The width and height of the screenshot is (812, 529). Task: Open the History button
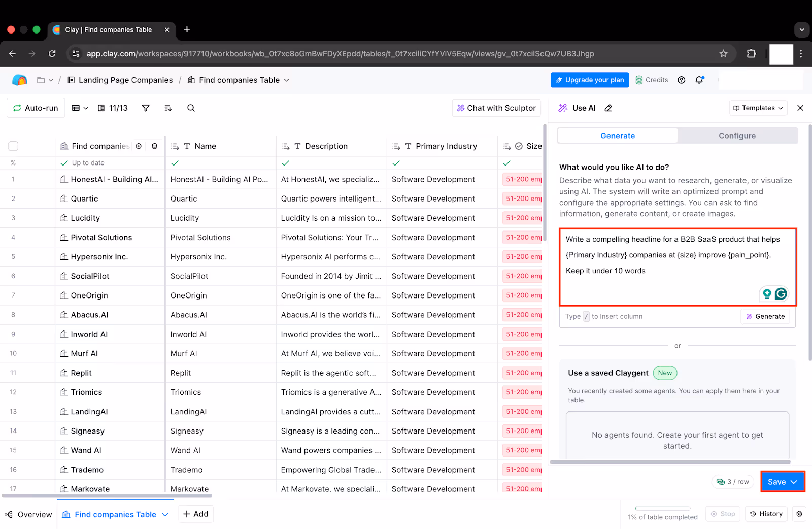tap(766, 514)
